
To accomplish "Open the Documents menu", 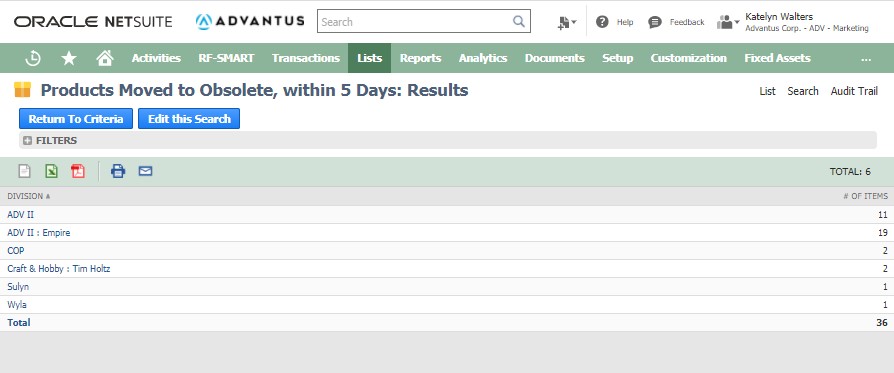I will click(555, 58).
